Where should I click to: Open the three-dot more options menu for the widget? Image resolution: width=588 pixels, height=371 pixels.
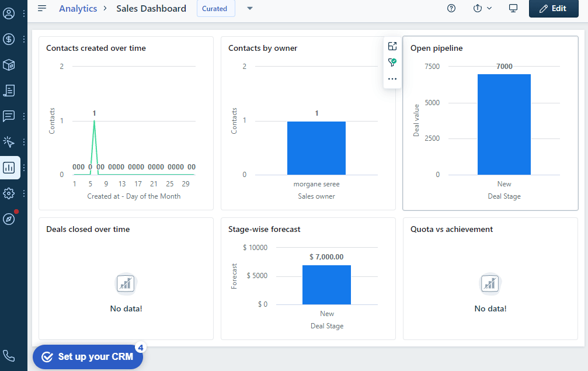pyautogui.click(x=392, y=79)
